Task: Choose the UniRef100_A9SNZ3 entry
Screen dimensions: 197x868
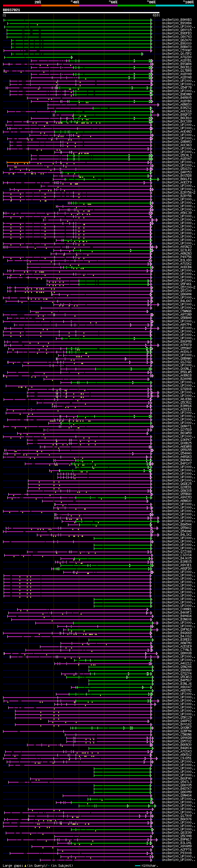Action: (177, 247)
